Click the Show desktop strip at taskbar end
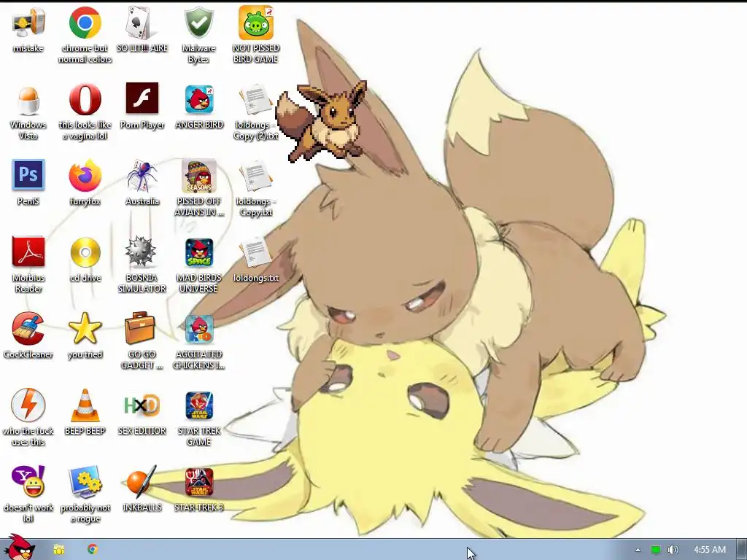 (x=742, y=550)
